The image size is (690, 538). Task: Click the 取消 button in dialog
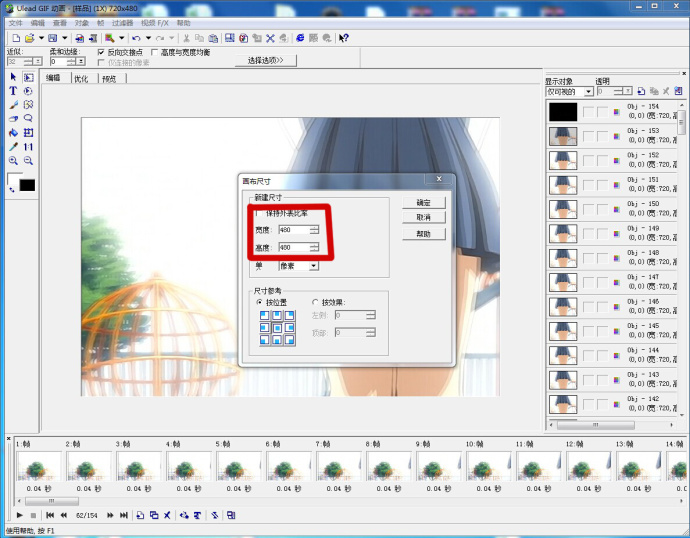424,217
